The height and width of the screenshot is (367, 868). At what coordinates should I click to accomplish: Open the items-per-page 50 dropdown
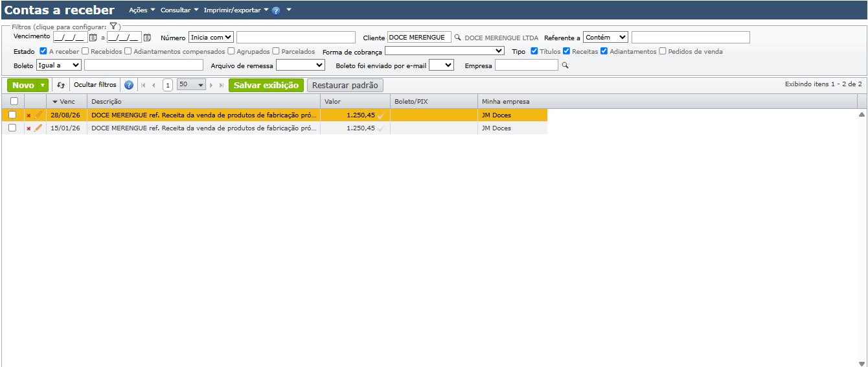tap(191, 85)
